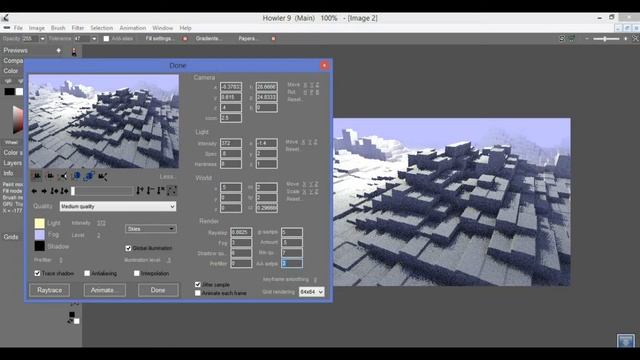Click the third icon in the dialog preview icon row
This screenshot has width=640, height=360.
(x=63, y=176)
